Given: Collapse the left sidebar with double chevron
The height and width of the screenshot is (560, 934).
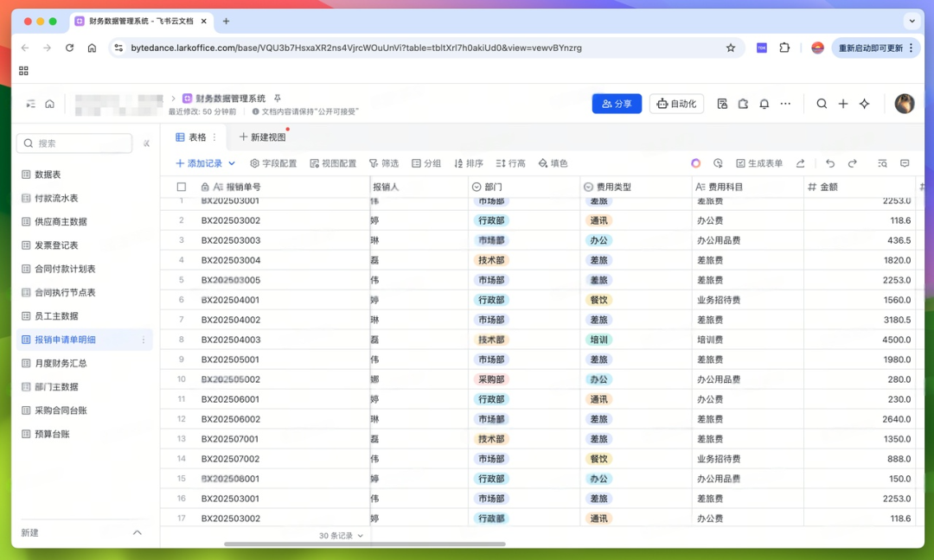Looking at the screenshot, I should [146, 143].
